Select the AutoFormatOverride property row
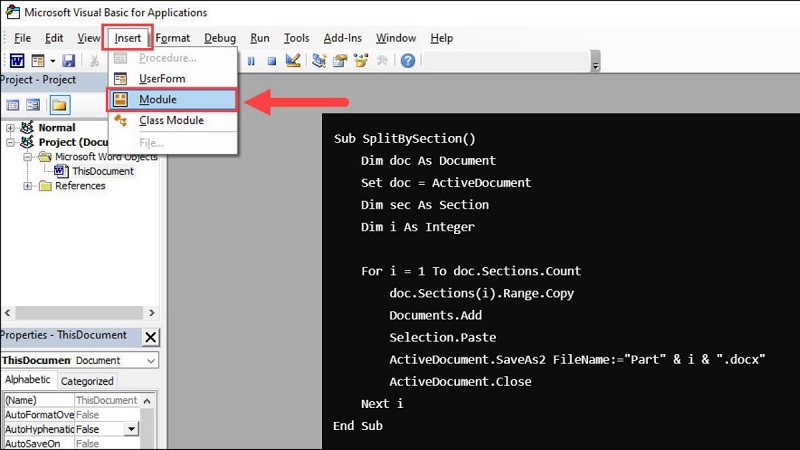Screen dimensions: 800x450 [71, 415]
